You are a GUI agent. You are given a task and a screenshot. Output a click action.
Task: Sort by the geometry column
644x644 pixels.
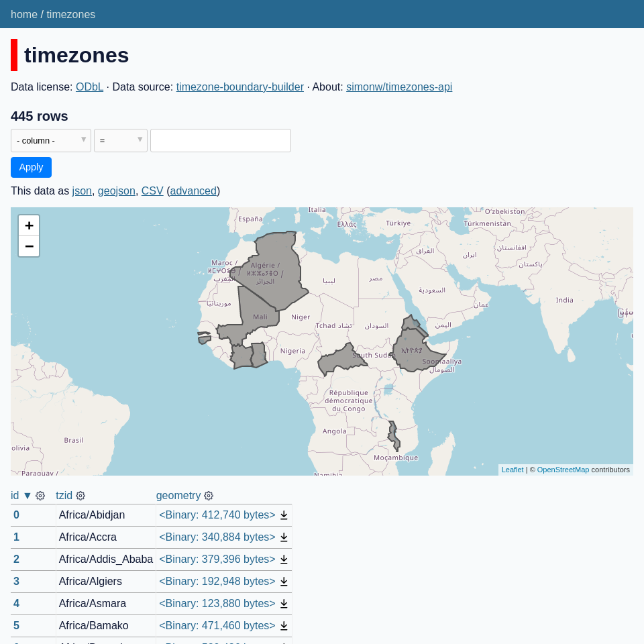[178, 495]
